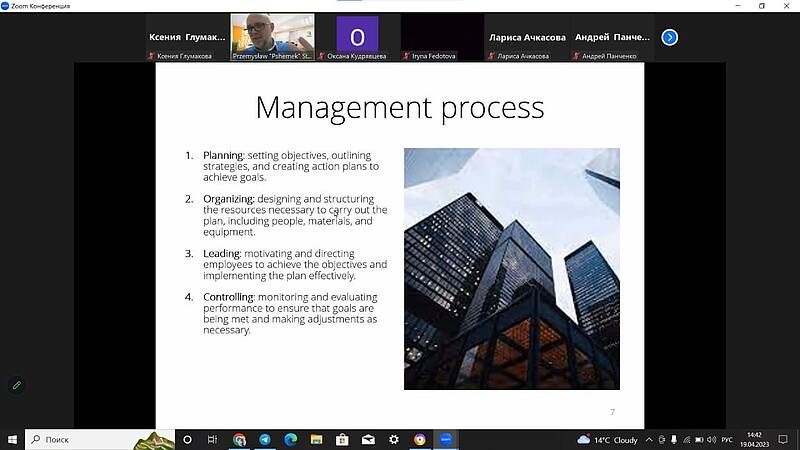Click muted mic icon beside Iryna Fedotova
Viewport: 800px width, 450px height.
(406, 56)
